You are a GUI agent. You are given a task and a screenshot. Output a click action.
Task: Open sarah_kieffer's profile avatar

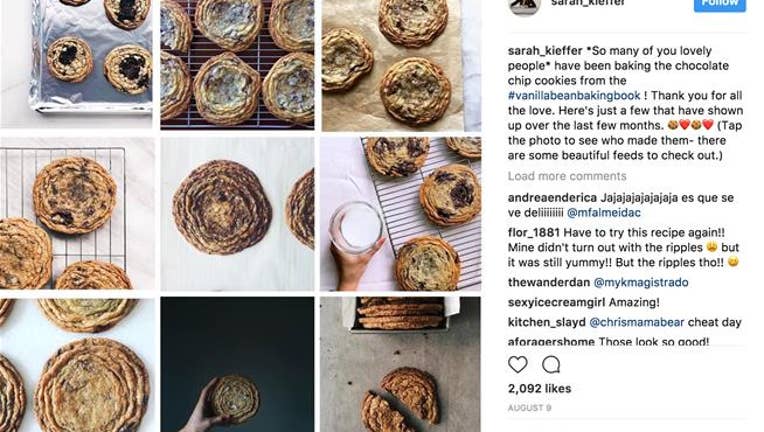tap(524, 5)
